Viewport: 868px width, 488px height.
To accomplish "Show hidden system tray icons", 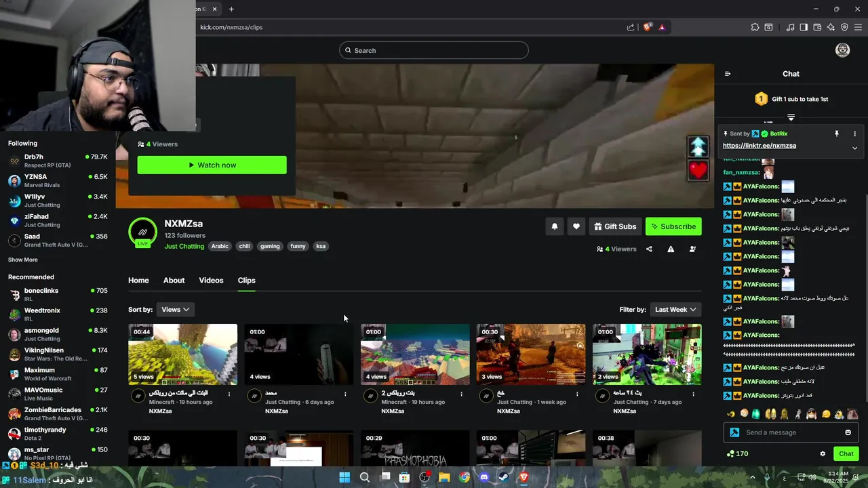I will coord(751,477).
